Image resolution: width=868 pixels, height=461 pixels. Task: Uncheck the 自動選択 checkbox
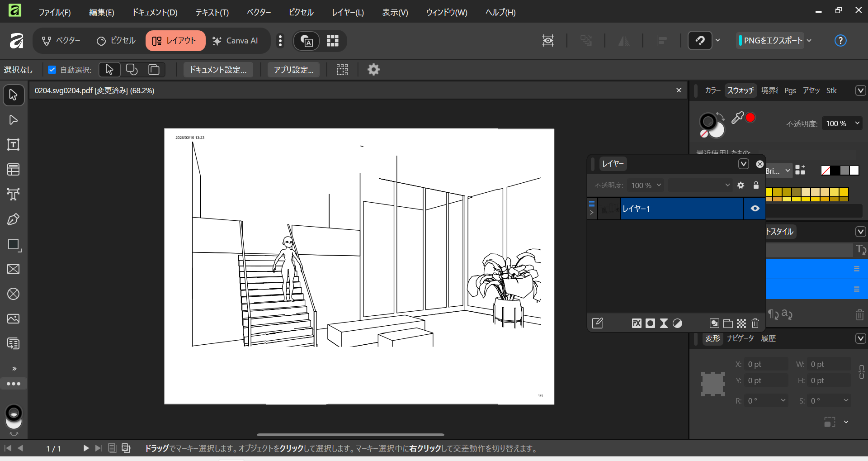tap(52, 70)
